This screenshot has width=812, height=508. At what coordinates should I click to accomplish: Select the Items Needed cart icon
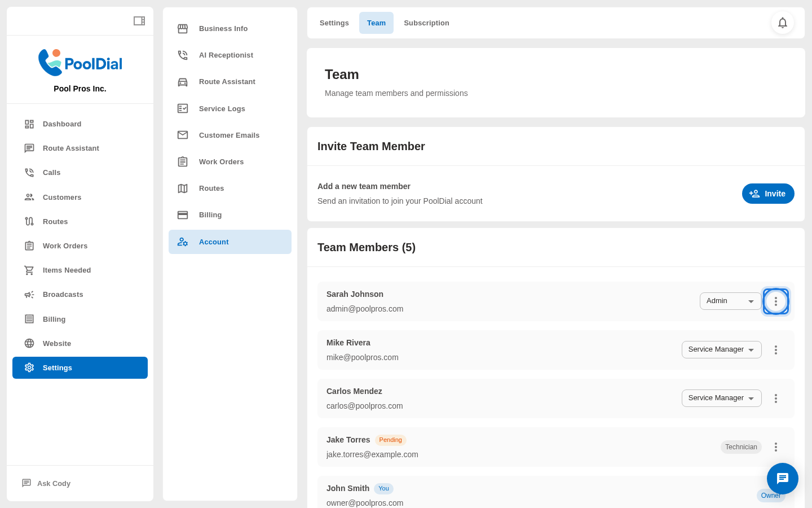click(29, 270)
